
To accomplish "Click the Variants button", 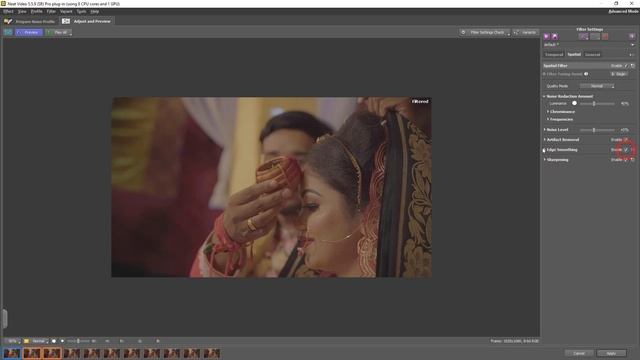I will tap(526, 32).
